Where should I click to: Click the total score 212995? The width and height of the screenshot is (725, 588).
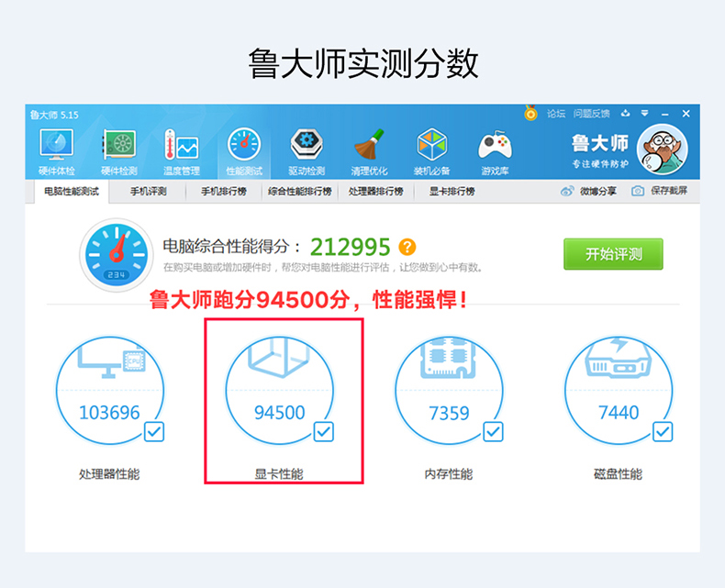coord(350,247)
